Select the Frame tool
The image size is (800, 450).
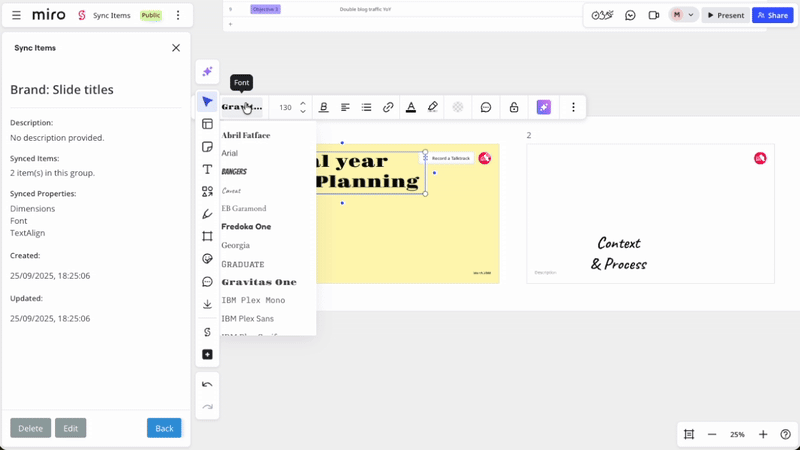point(207,237)
